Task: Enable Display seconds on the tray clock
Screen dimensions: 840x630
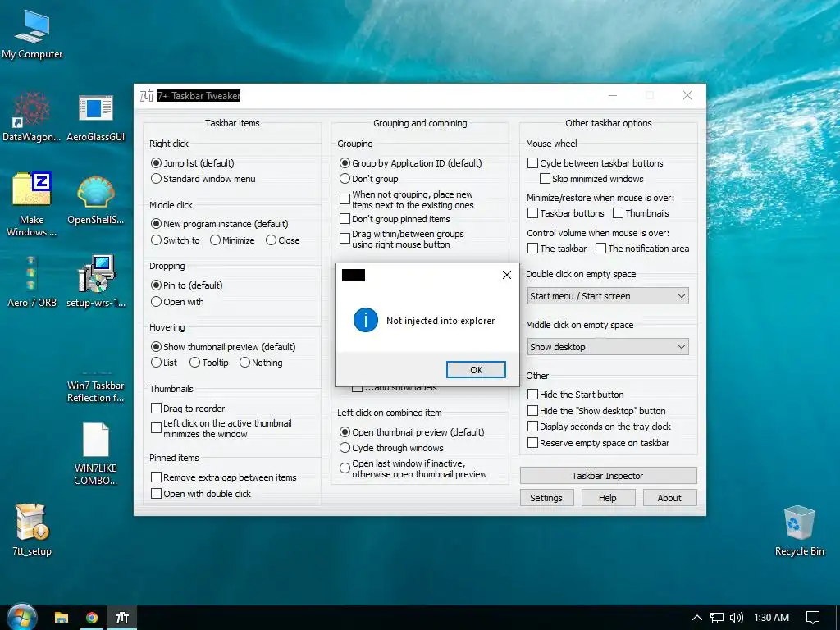Action: (x=600, y=427)
